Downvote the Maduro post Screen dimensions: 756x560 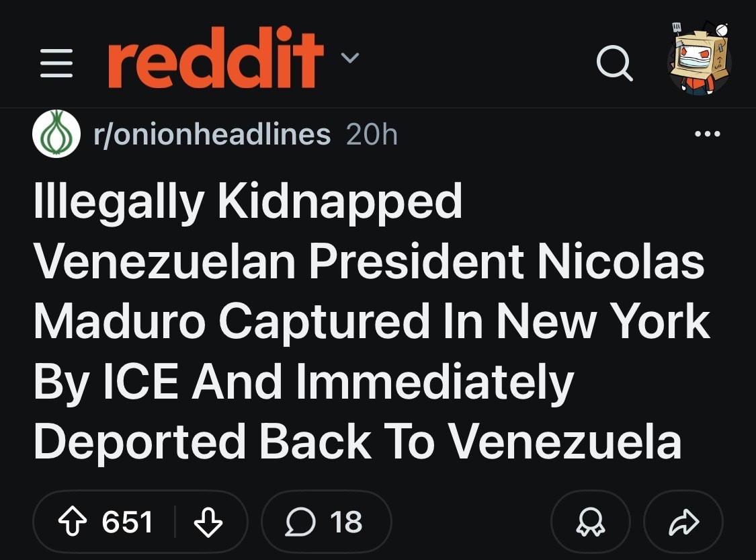pos(208,522)
